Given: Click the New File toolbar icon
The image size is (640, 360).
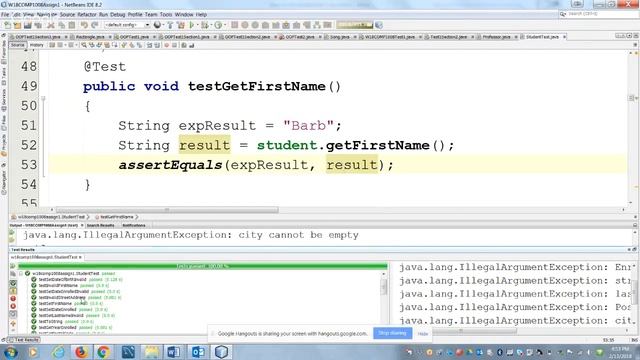Looking at the screenshot, I should tap(7, 25).
